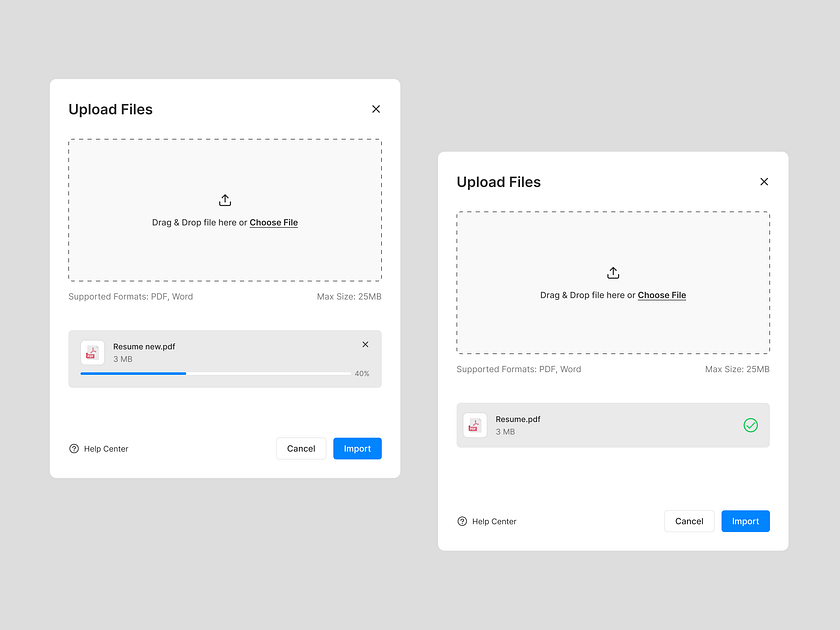This screenshot has width=840, height=630.
Task: Click Import in the left dialog
Action: coord(357,448)
